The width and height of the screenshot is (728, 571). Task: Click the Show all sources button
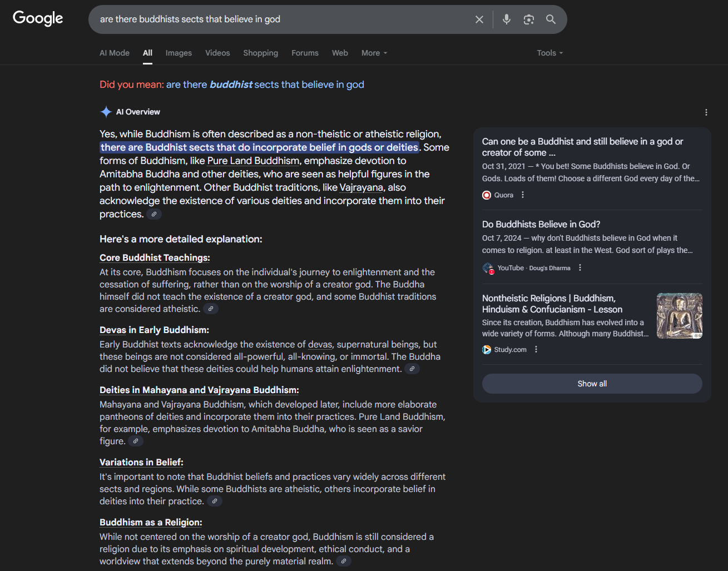pyautogui.click(x=592, y=384)
